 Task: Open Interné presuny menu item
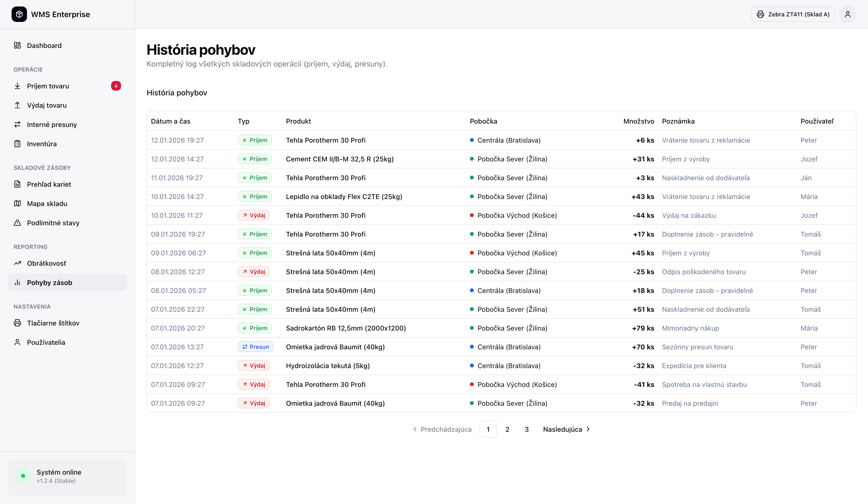(x=52, y=125)
